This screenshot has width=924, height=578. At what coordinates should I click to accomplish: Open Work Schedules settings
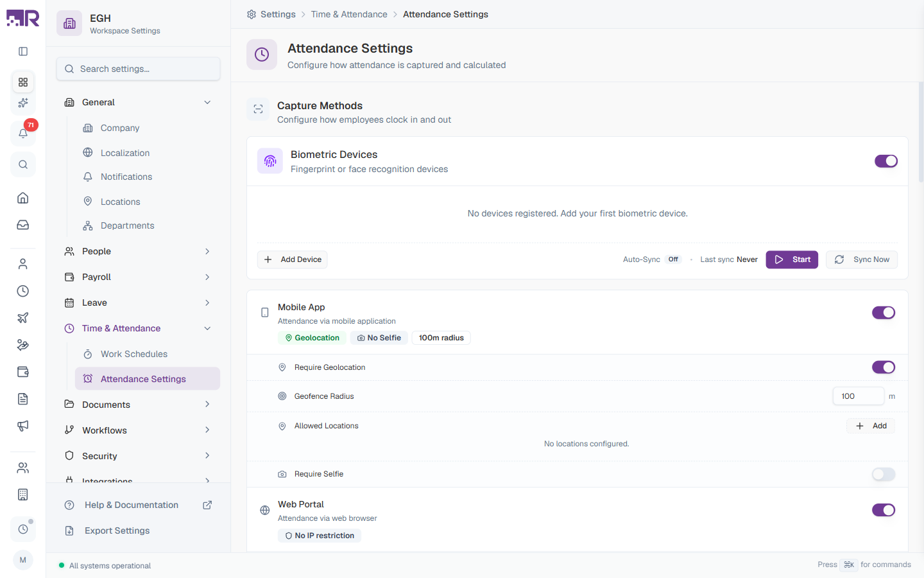click(148, 354)
